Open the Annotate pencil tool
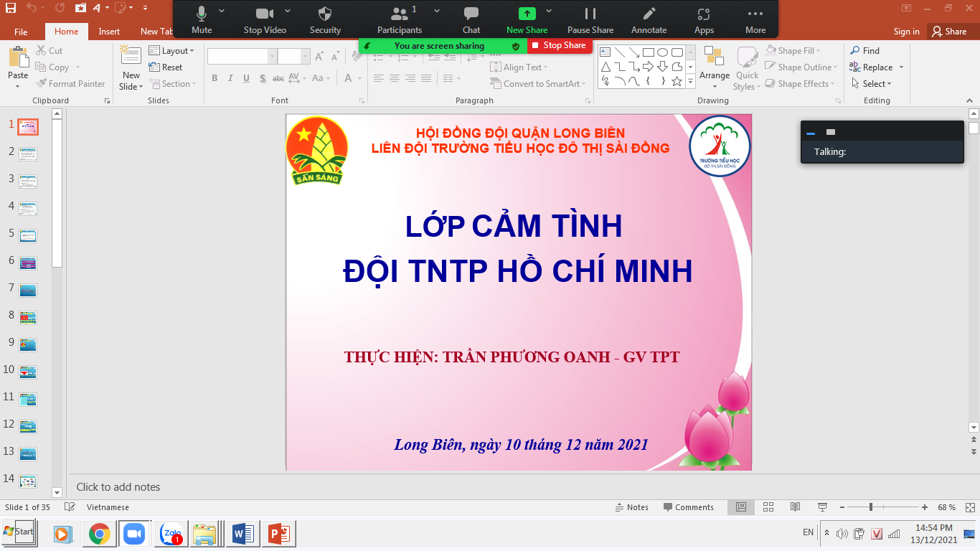The height and width of the screenshot is (551, 980). coord(649,14)
